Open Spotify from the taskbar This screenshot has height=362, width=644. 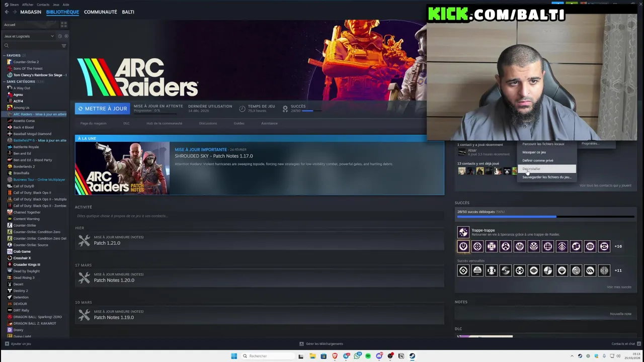(x=368, y=356)
